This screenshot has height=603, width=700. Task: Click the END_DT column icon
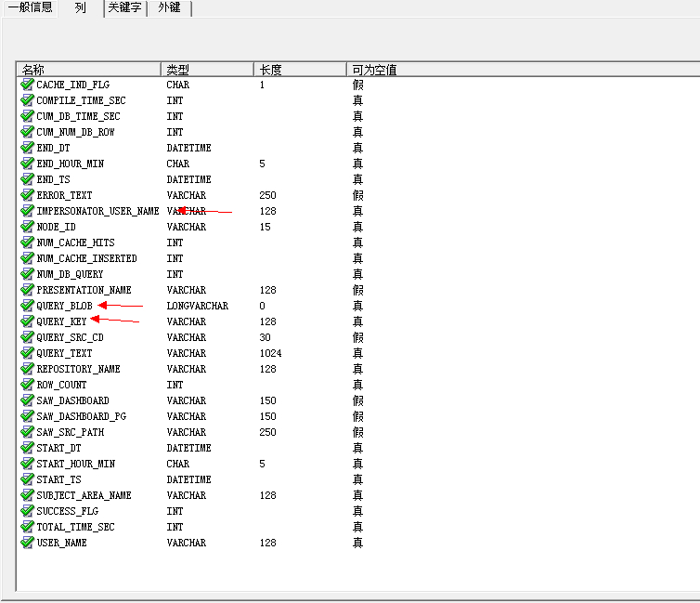(27, 148)
